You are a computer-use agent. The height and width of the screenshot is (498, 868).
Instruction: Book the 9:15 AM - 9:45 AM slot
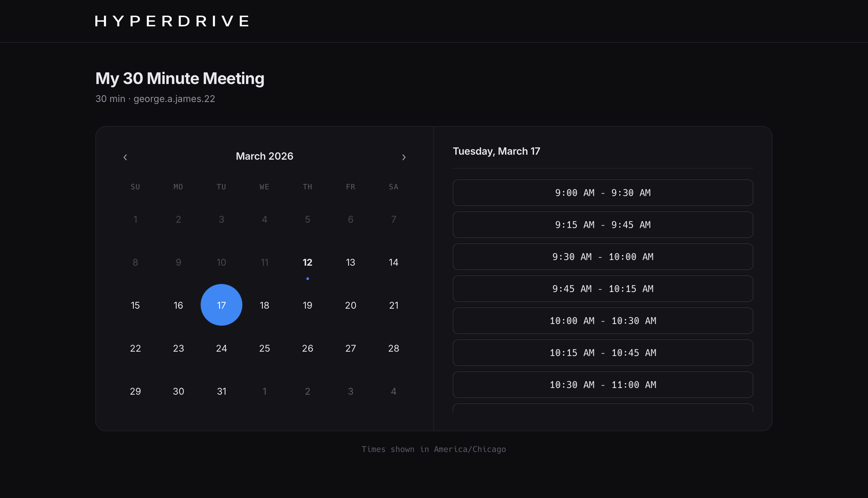(x=603, y=225)
